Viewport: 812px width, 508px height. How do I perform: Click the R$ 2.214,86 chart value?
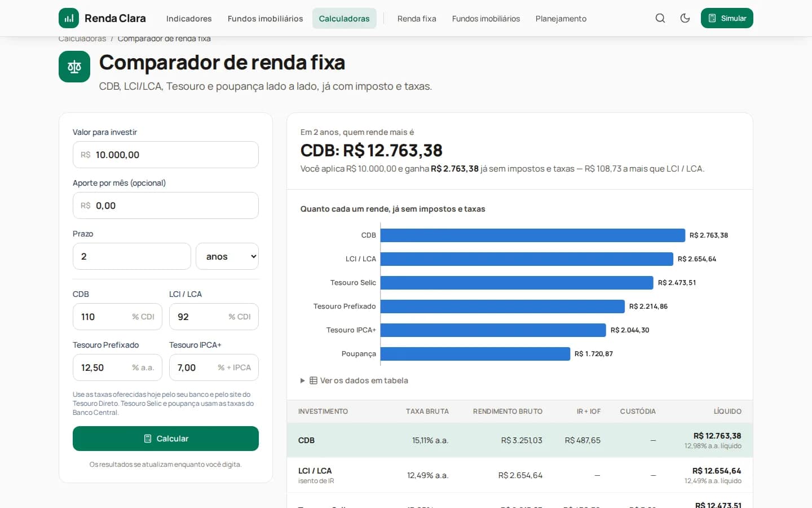coord(648,306)
